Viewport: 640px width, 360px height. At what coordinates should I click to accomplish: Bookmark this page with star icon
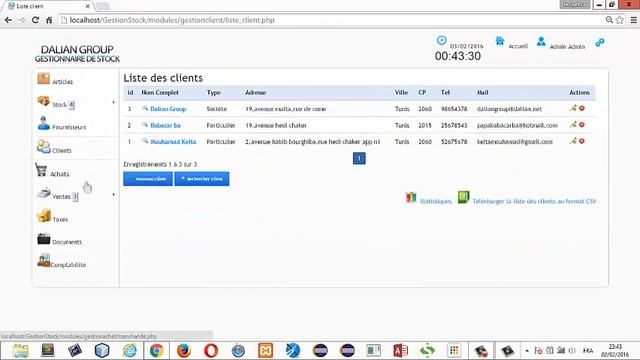pyautogui.click(x=620, y=20)
